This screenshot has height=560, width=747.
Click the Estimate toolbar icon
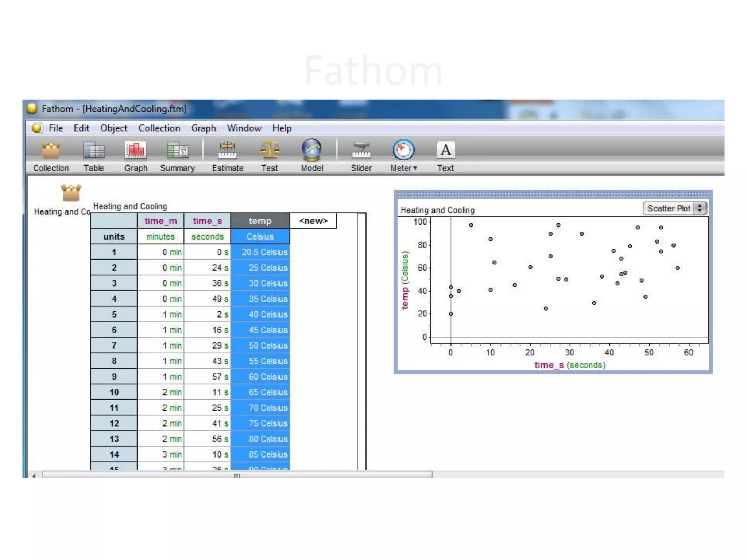click(227, 151)
